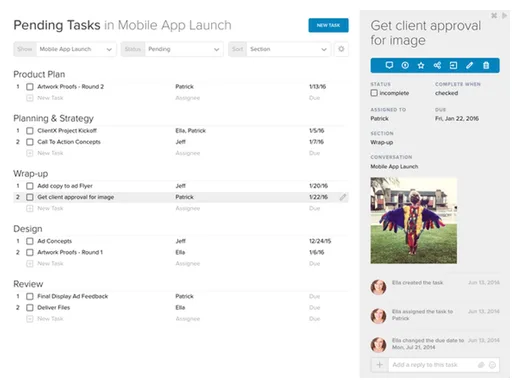The height and width of the screenshot is (388, 520).
Task: Click the Due field for Final Display Ad Feedback
Action: 314,296
